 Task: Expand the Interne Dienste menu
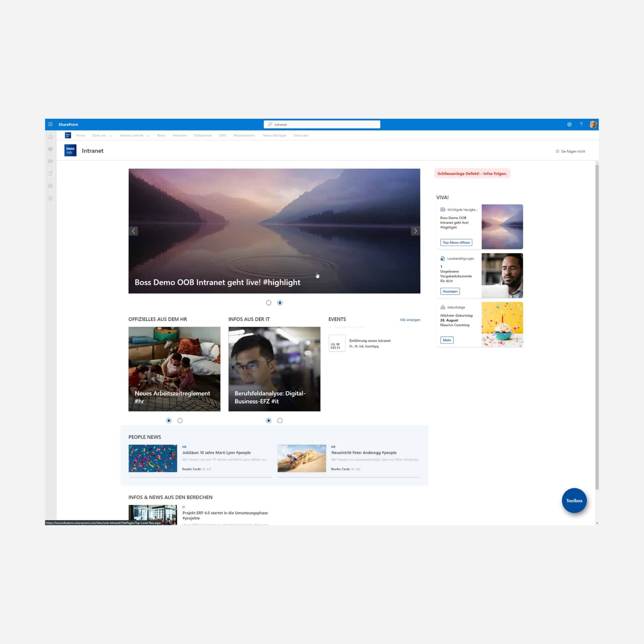(x=134, y=136)
